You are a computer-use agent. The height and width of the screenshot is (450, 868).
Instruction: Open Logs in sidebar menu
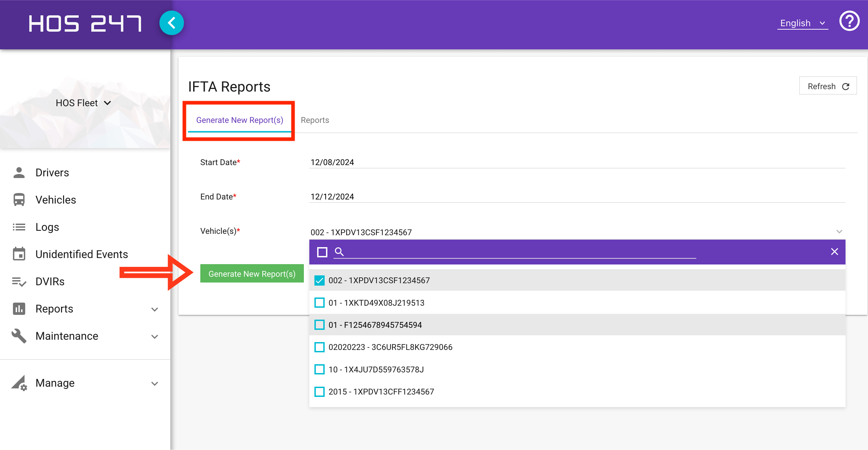(47, 227)
